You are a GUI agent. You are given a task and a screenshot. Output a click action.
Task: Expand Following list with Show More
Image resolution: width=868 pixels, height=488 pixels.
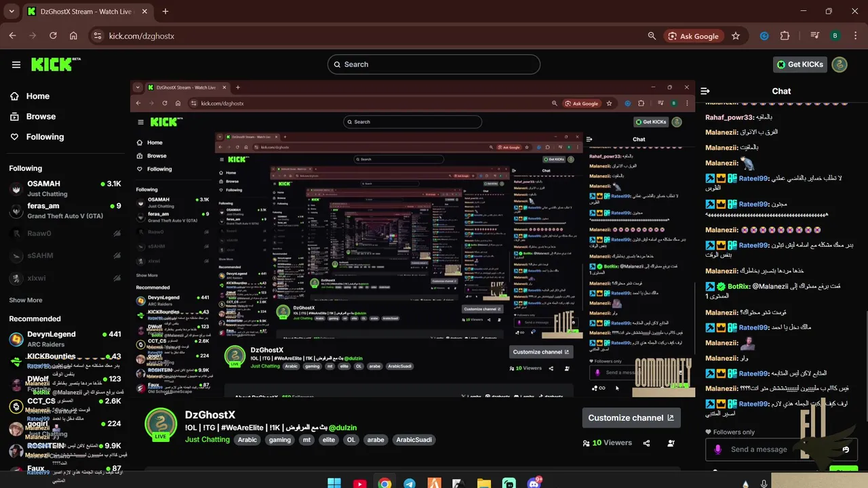coord(26,300)
